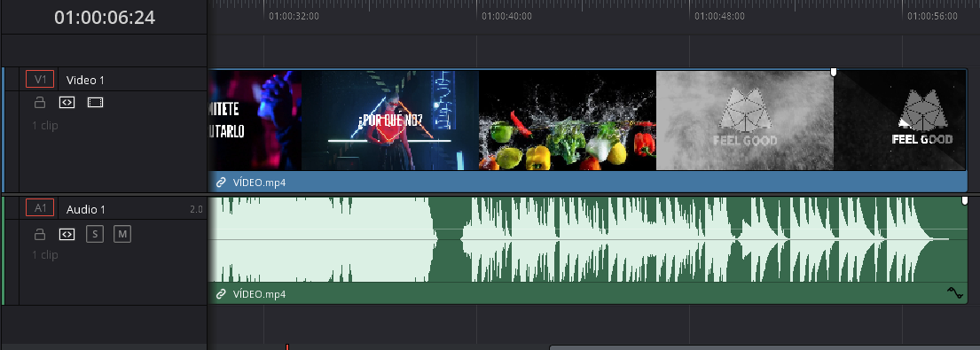Disable the Video 1 track with the filmstrip icon
This screenshot has width=980, height=350.
click(95, 102)
